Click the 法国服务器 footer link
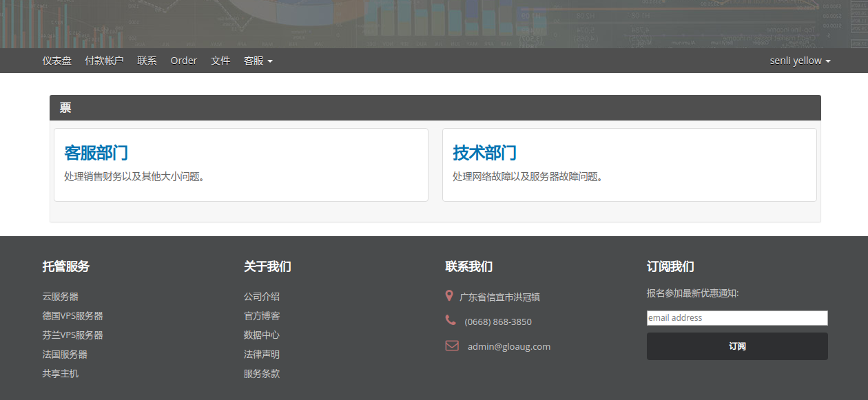Screen dimensions: 868x400 pyautogui.click(x=65, y=355)
